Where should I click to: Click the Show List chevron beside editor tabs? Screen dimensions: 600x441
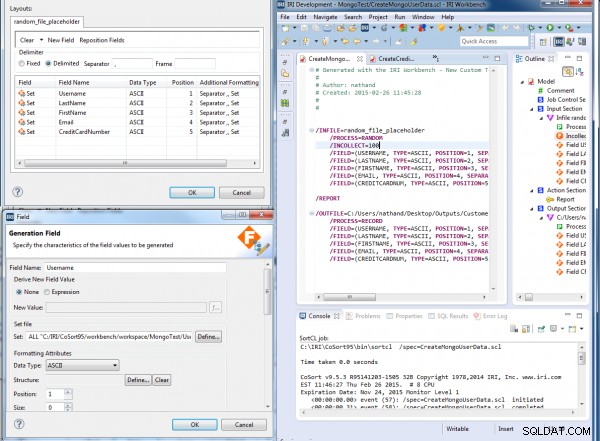pyautogui.click(x=435, y=58)
